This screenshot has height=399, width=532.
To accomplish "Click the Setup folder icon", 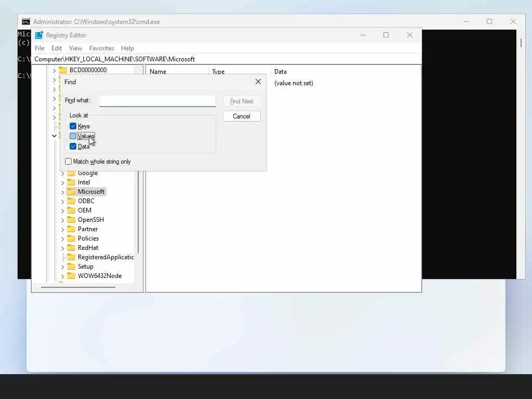I will 71,267.
